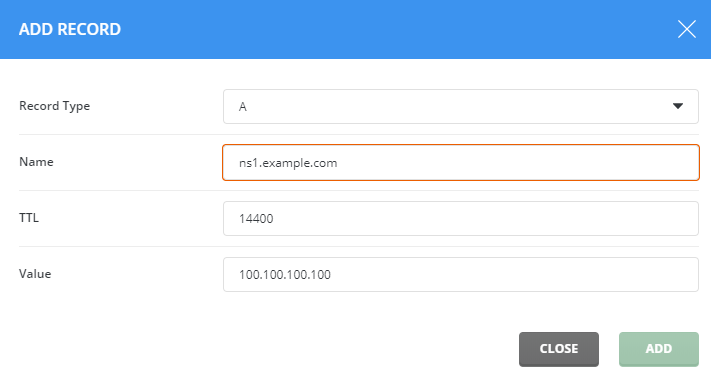Click the 'Value' field label
The image size is (711, 374).
pyautogui.click(x=35, y=274)
